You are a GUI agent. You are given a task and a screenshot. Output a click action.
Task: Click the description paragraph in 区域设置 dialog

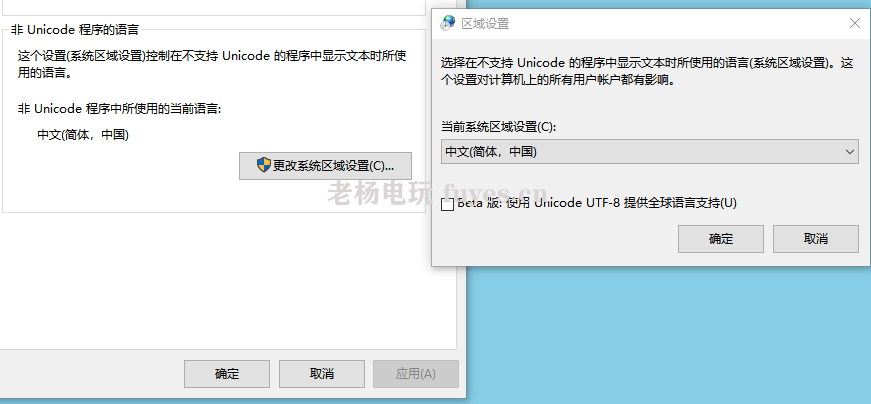(x=647, y=71)
